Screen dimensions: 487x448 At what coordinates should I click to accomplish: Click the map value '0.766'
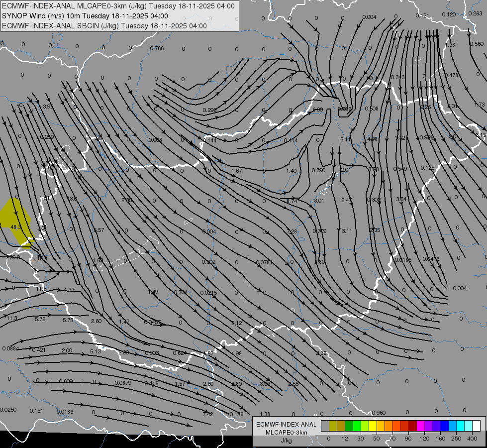coord(157,48)
